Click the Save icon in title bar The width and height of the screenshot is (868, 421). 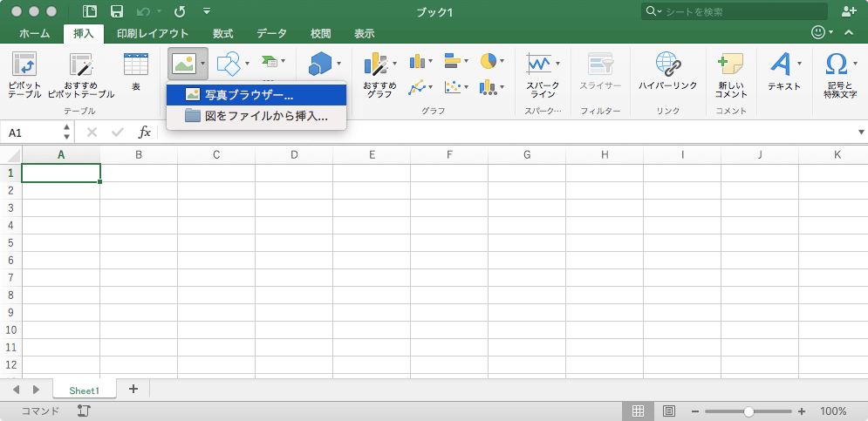pyautogui.click(x=117, y=11)
